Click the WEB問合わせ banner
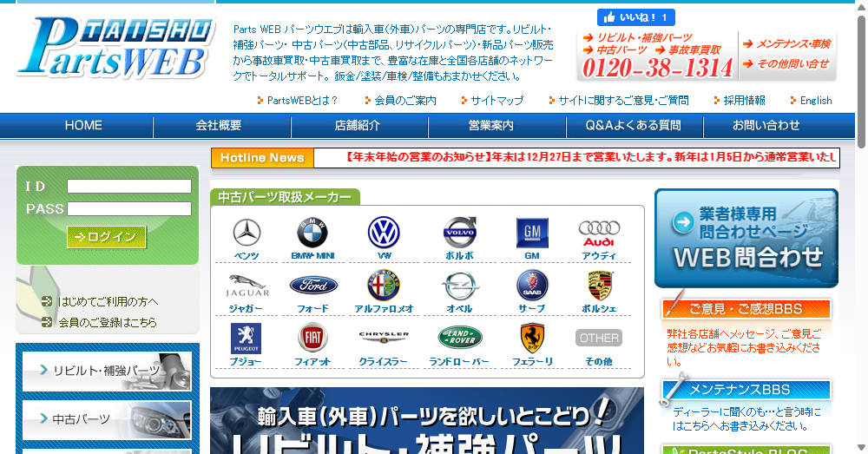The height and width of the screenshot is (454, 868). [x=746, y=238]
